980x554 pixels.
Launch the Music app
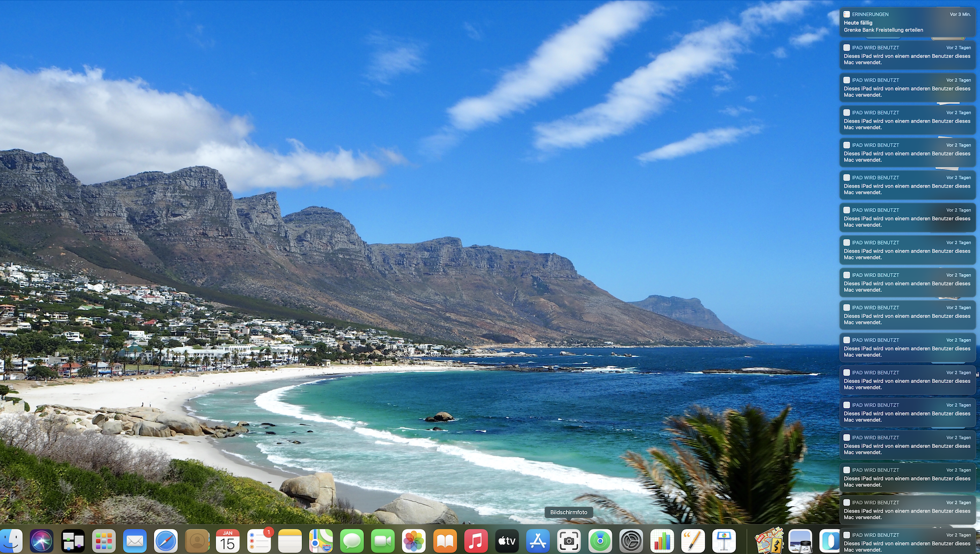(x=476, y=541)
